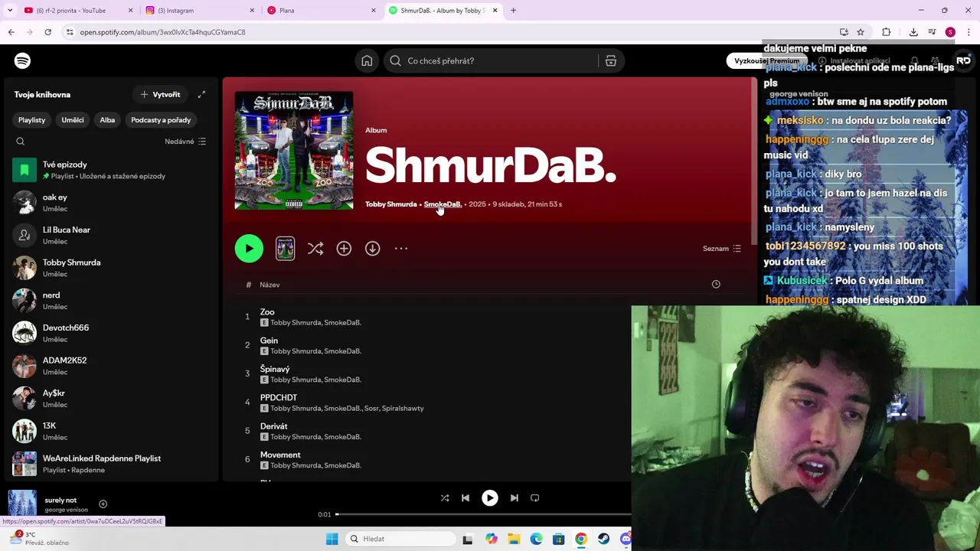The width and height of the screenshot is (980, 551).
Task: Click SmokeDaB. link in album header
Action: (443, 204)
